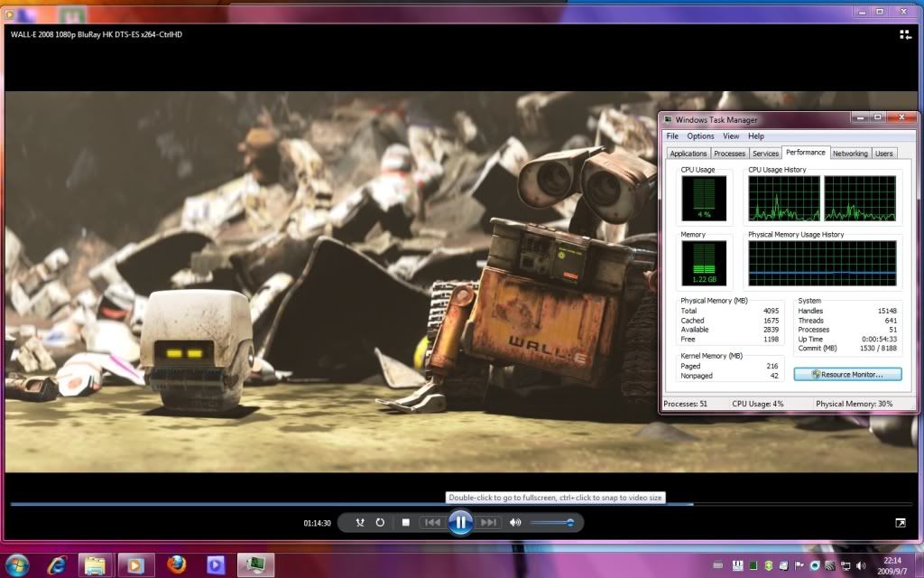Image resolution: width=924 pixels, height=578 pixels.
Task: Pause the movie with the pause button
Action: (460, 522)
